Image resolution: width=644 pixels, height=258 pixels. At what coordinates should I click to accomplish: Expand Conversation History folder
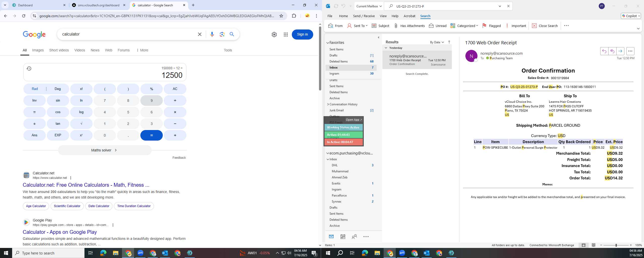[x=328, y=104]
